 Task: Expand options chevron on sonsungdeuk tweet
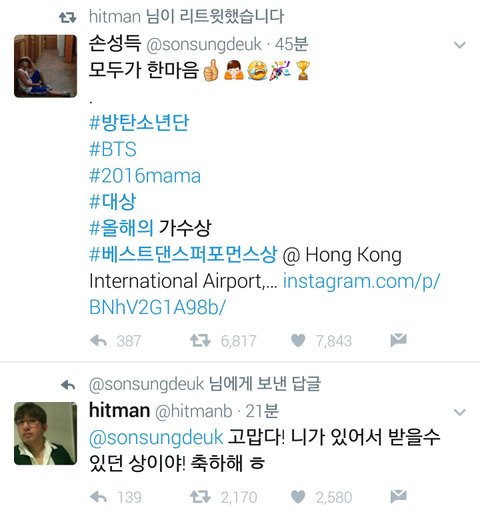point(460,45)
